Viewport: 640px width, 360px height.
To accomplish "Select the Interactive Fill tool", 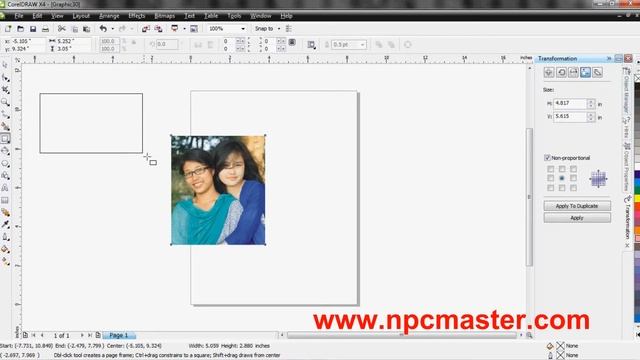I will coord(5,261).
